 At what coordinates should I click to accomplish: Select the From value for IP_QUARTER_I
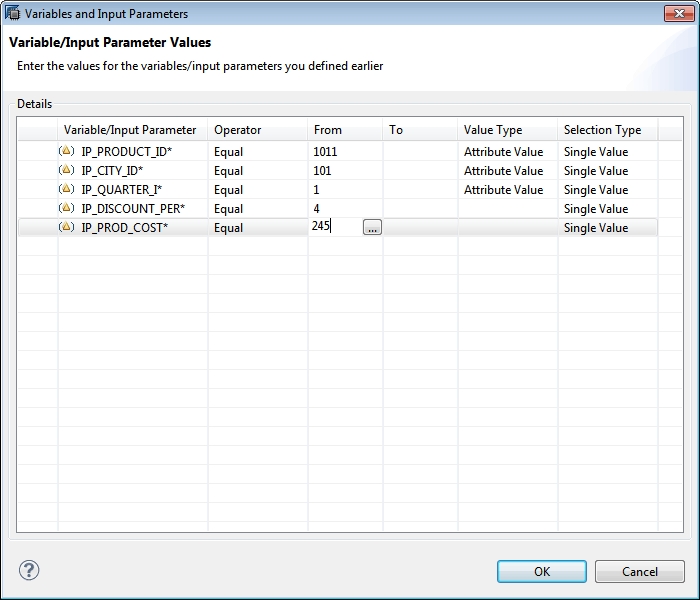[x=345, y=190]
